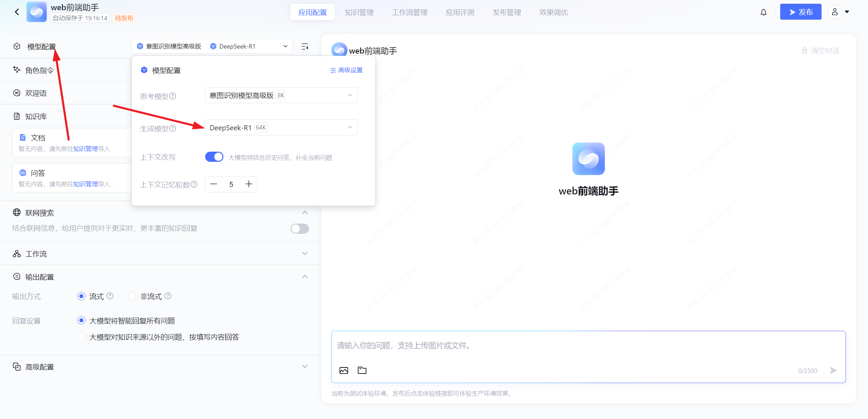This screenshot has height=419, width=868.
Task: Click the 待发布 status tag
Action: (124, 18)
